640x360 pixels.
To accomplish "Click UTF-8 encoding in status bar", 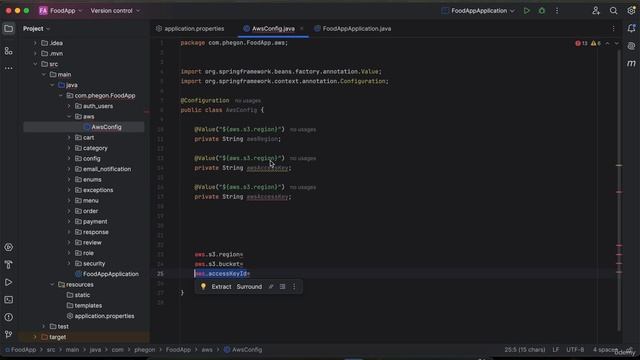I will (575, 350).
